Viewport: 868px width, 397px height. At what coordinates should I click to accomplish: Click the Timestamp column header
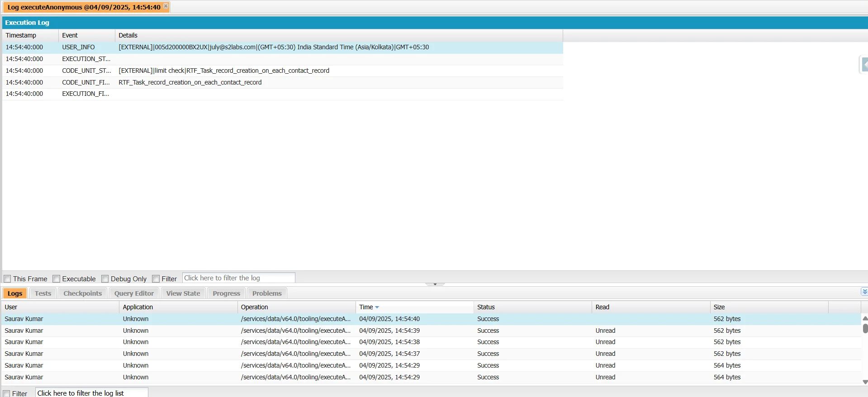30,35
